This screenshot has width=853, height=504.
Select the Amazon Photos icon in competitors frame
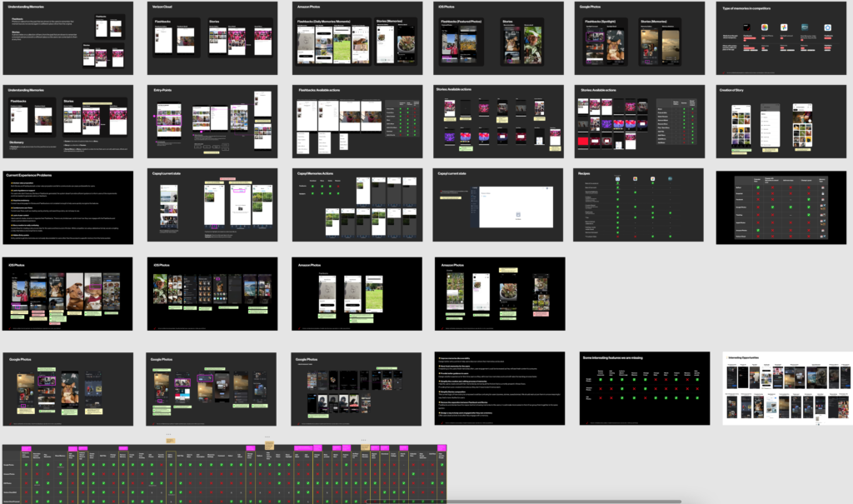coord(806,27)
